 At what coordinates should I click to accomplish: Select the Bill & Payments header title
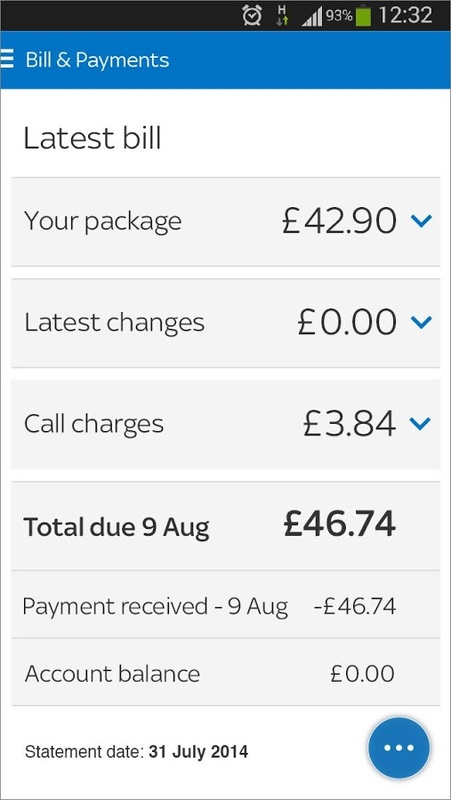pyautogui.click(x=97, y=60)
